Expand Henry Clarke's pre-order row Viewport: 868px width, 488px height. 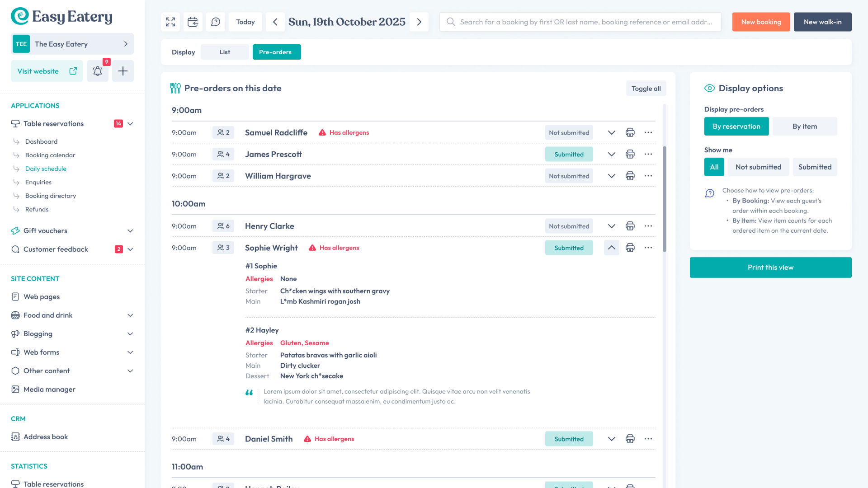(611, 226)
